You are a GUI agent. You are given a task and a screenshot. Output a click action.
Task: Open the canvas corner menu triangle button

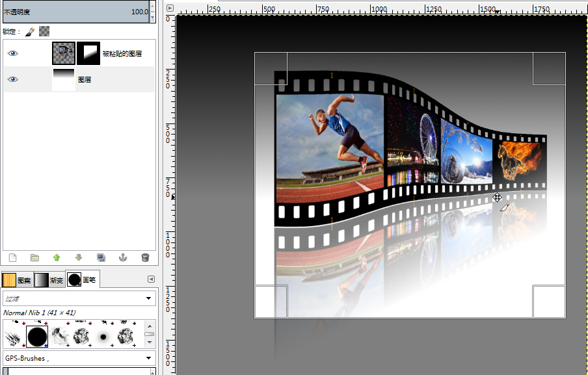point(170,8)
